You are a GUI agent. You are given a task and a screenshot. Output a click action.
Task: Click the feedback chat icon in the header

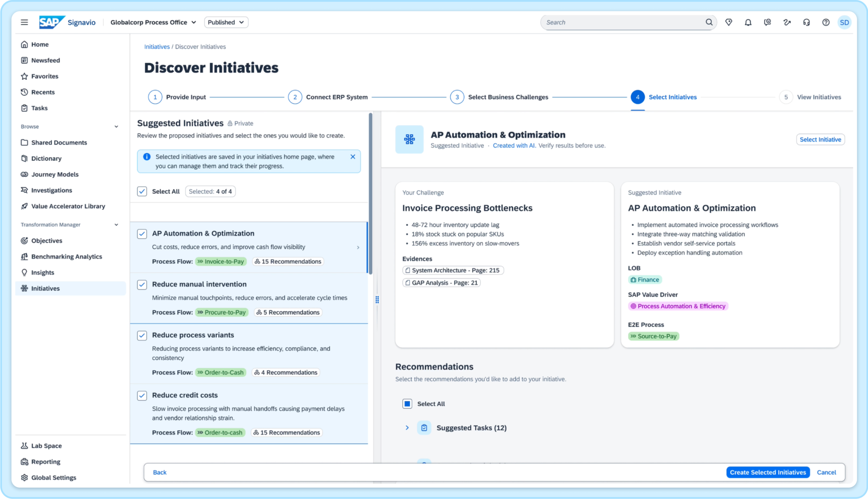coord(767,22)
